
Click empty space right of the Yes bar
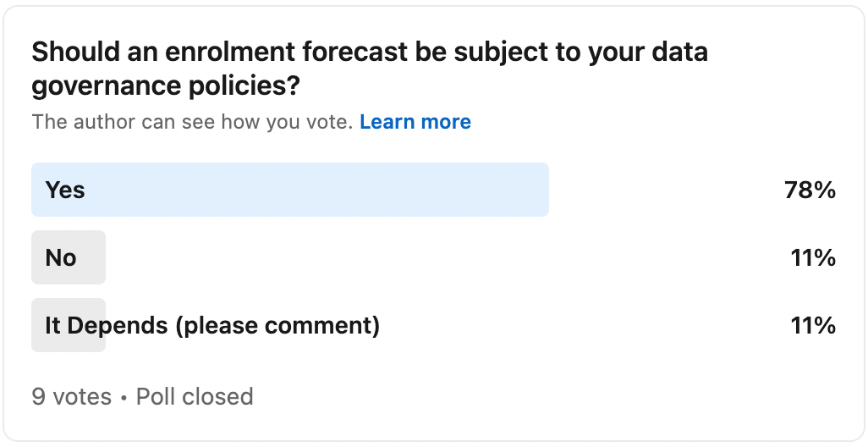(664, 190)
